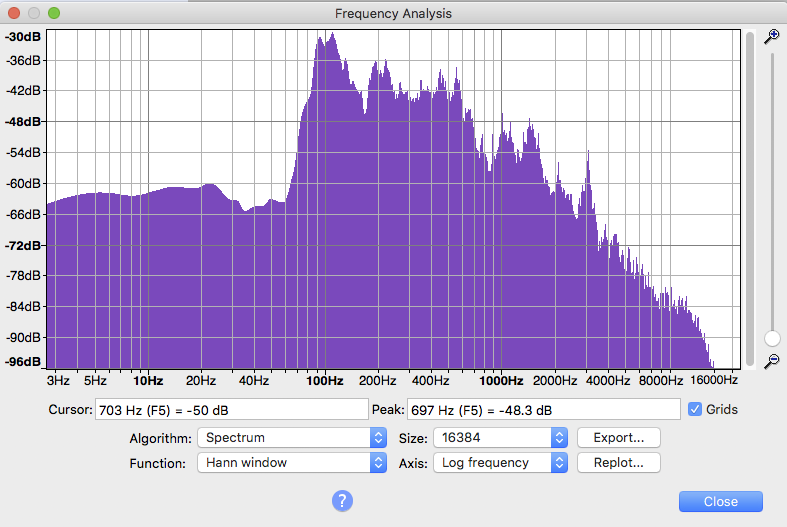The width and height of the screenshot is (787, 527).
Task: Open the Function Hann window dropdown
Action: tap(292, 462)
